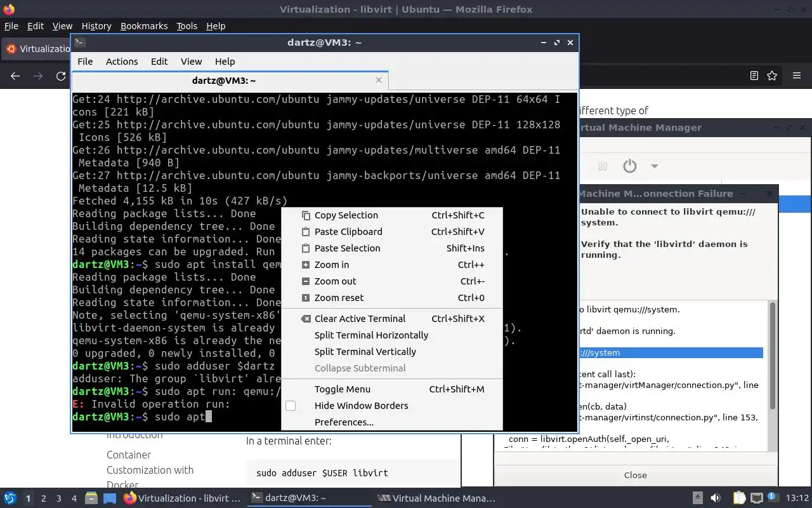Click the network tray icon
Screen dimensions: 812x508
click(757, 498)
